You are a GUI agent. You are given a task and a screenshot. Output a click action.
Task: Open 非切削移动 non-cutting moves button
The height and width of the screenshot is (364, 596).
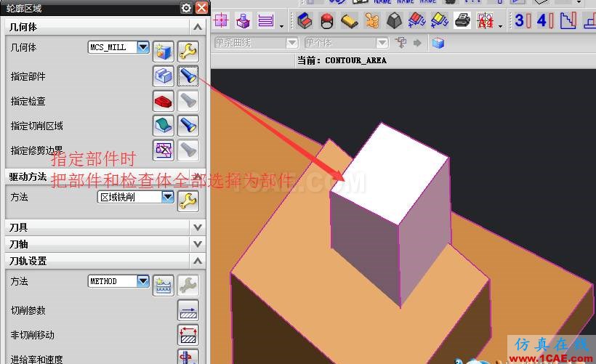(188, 335)
